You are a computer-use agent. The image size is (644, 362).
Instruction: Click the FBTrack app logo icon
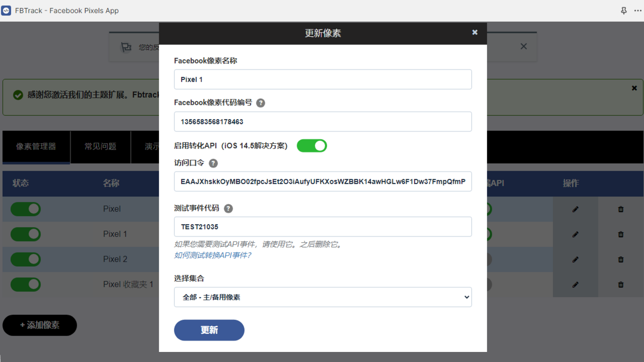click(x=6, y=10)
